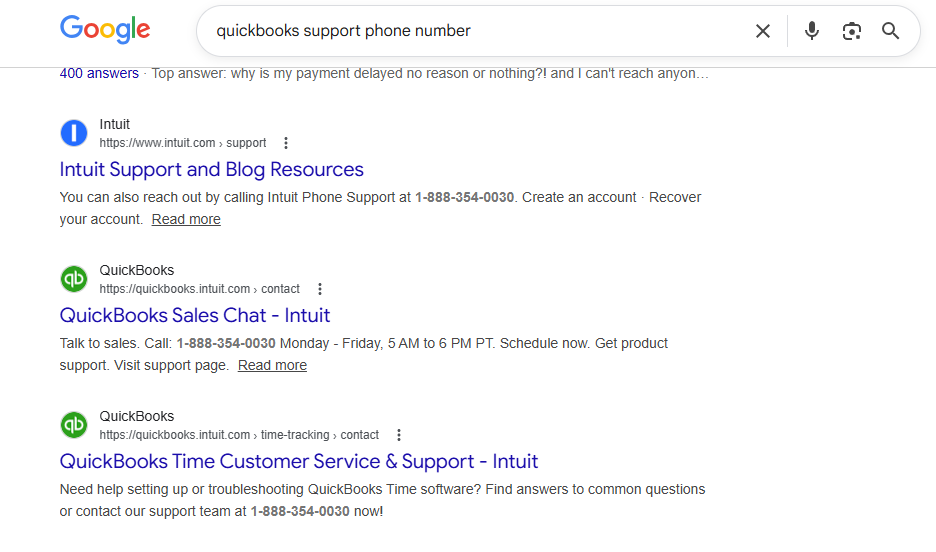Open QuickBooks Sales Chat - Intuit link
Screen dimensions: 936x552
(x=195, y=315)
